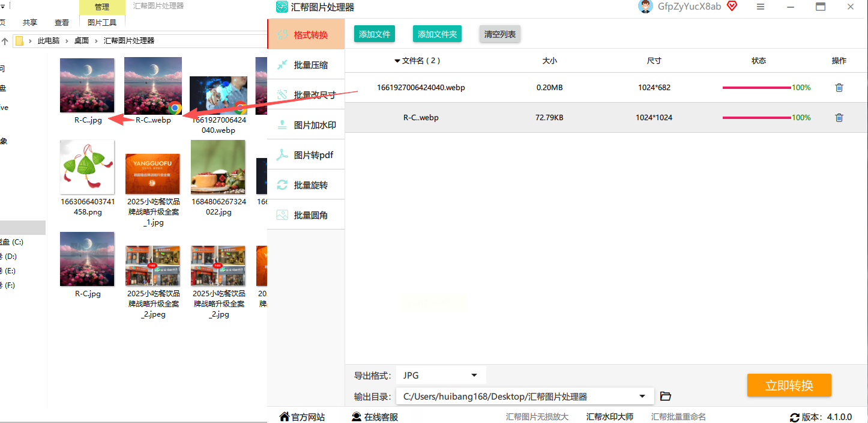Click the 添加文件 button

(x=375, y=34)
